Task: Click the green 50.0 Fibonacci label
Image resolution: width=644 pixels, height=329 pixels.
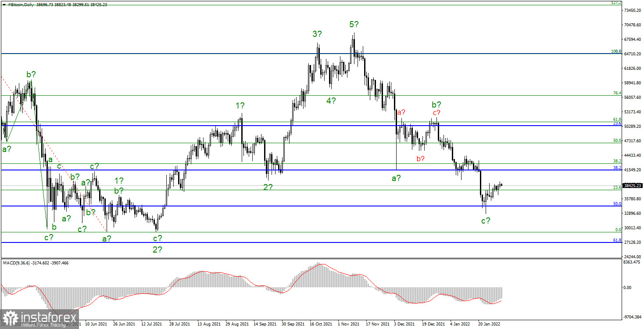Action: [617, 141]
